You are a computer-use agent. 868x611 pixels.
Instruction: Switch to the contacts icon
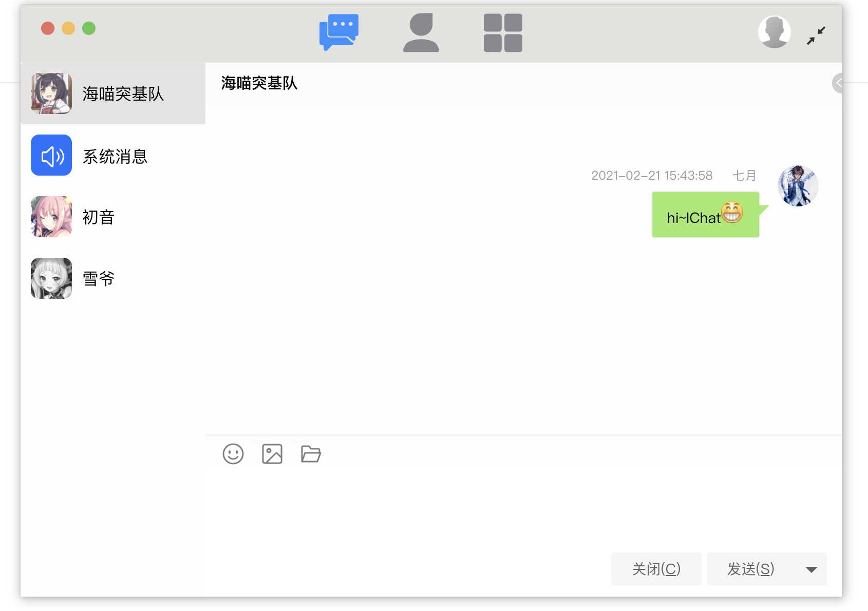pyautogui.click(x=421, y=32)
